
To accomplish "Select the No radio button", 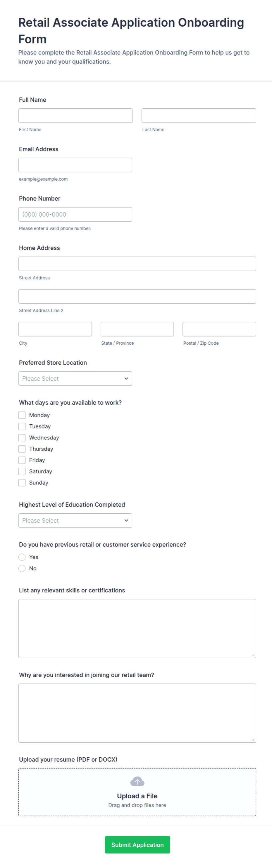I will pyautogui.click(x=22, y=568).
